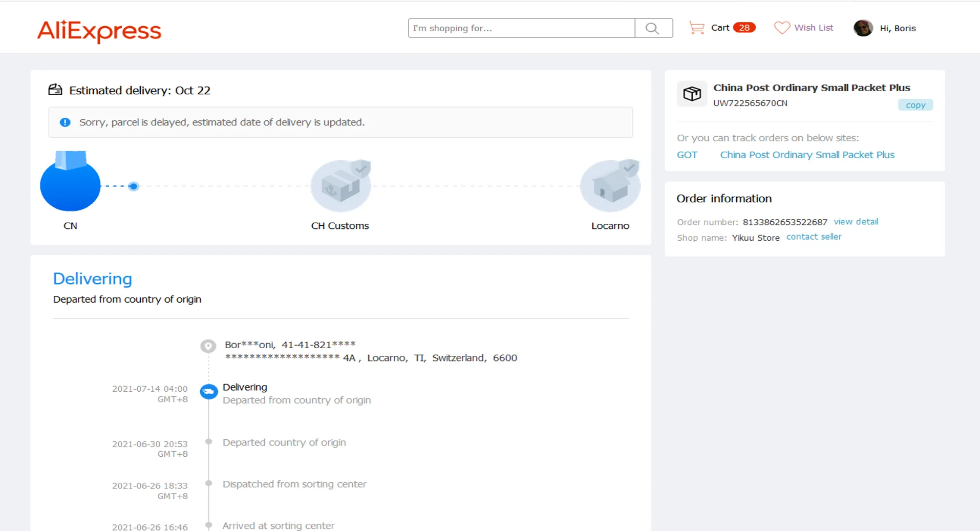The image size is (980, 531).
Task: Click the Delivering status heading
Action: coord(93,279)
